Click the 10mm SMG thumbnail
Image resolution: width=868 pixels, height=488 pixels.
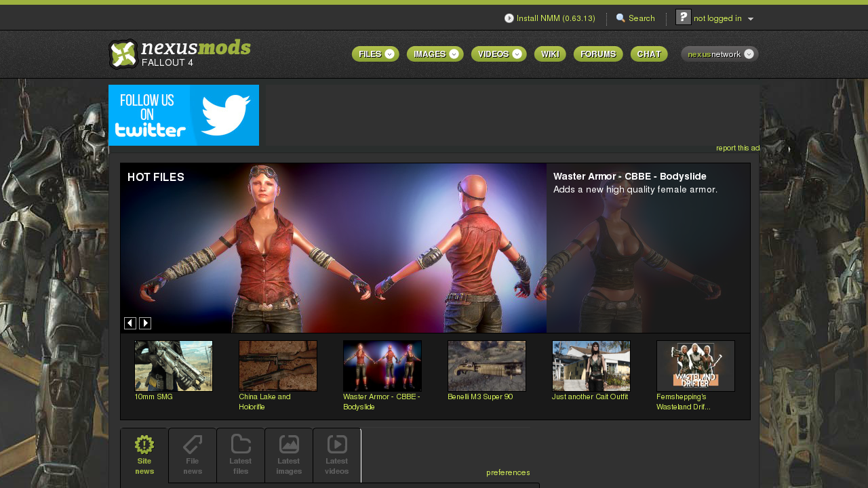174,366
